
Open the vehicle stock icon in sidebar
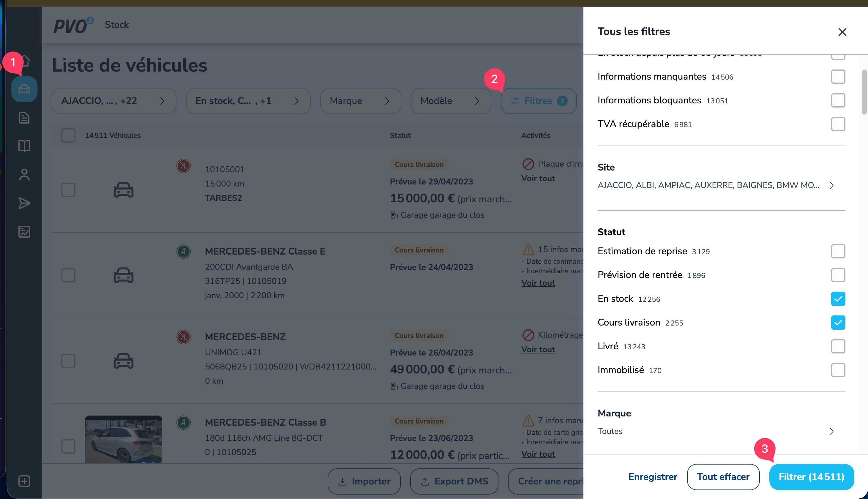[x=24, y=89]
